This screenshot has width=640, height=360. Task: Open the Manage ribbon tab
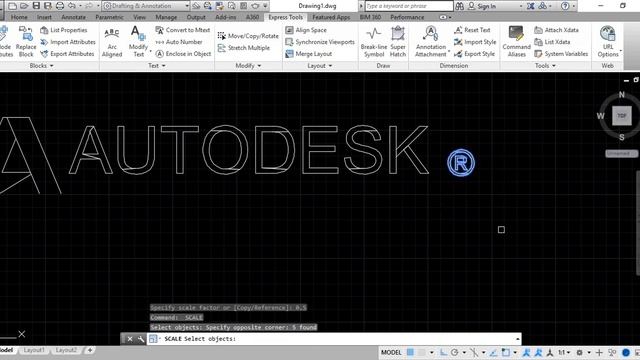(x=166, y=17)
